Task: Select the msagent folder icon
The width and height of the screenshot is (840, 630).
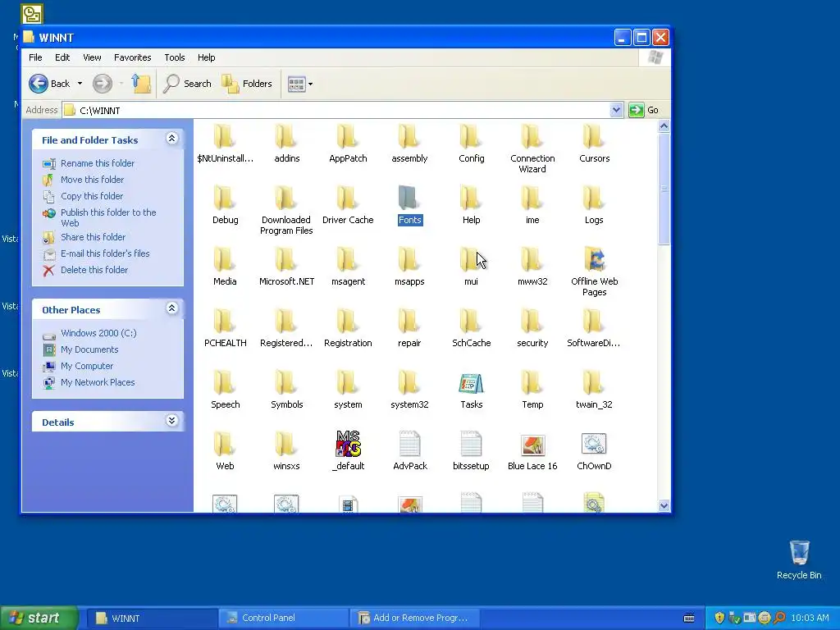Action: (348, 259)
